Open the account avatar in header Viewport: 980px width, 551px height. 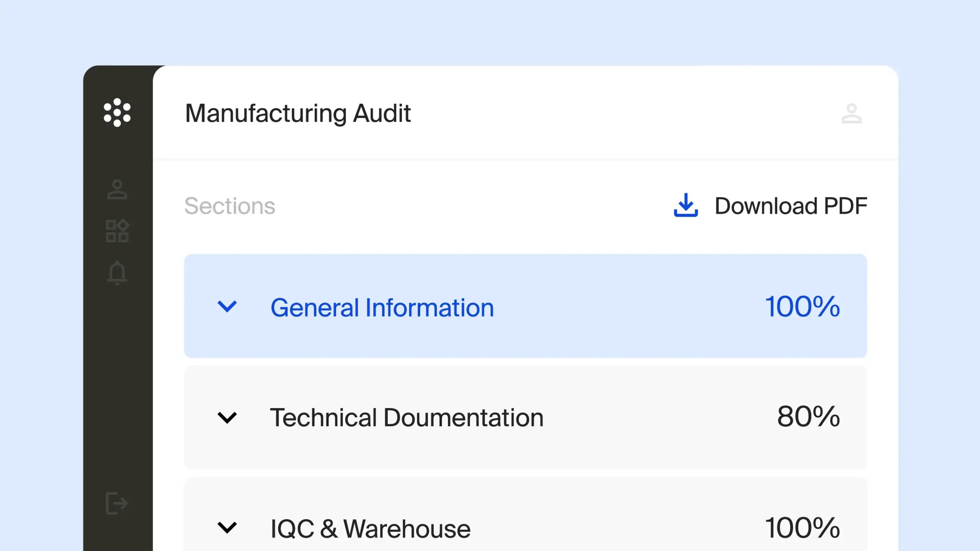point(851,113)
